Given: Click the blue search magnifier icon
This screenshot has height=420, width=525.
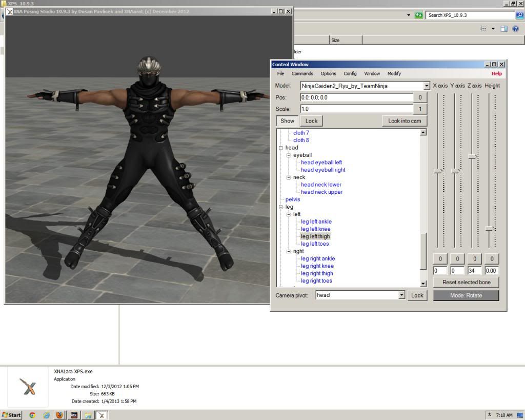Looking at the screenshot, I should tap(519, 15).
